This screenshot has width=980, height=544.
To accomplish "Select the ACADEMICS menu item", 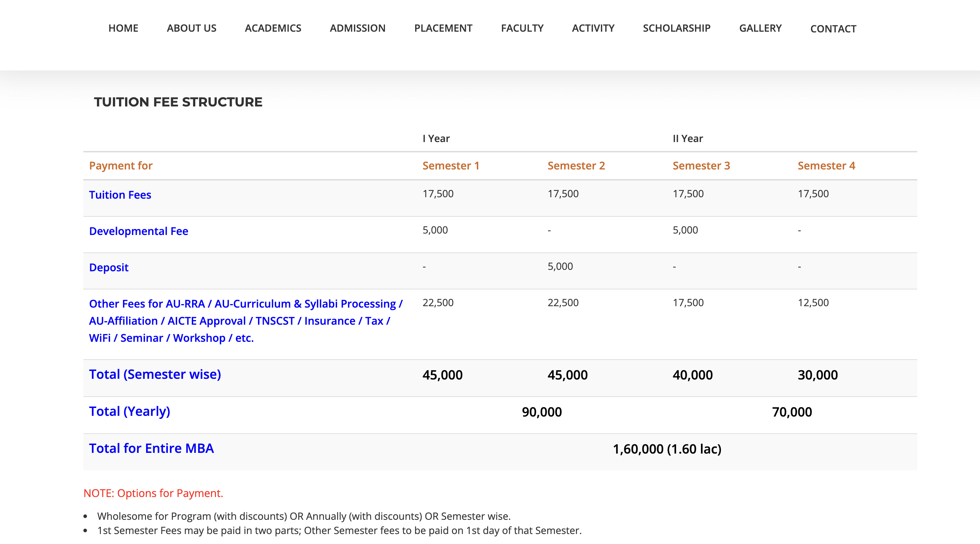I will [x=273, y=28].
